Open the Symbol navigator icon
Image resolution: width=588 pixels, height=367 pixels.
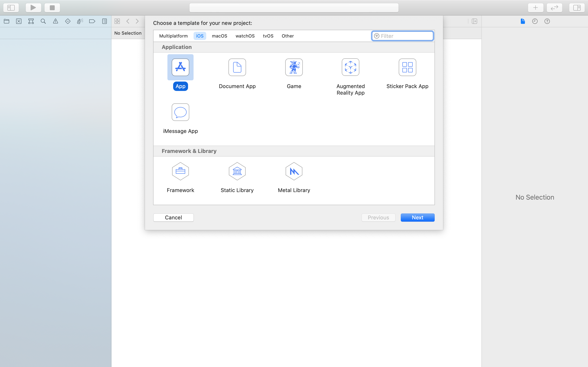coord(31,21)
